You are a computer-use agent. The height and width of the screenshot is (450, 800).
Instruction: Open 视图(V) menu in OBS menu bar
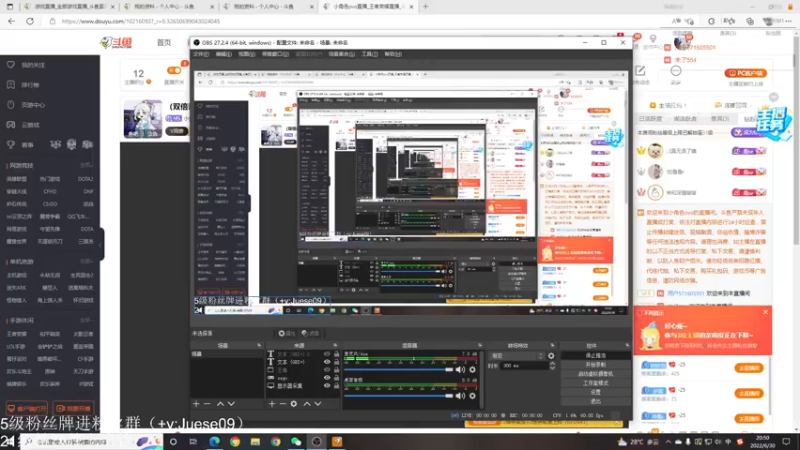[246, 54]
